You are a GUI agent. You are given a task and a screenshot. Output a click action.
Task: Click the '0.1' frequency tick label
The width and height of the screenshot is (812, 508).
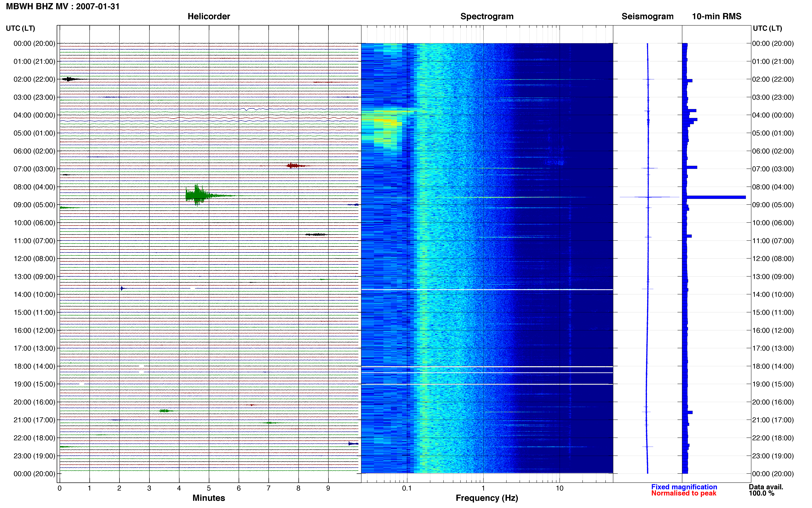click(407, 488)
